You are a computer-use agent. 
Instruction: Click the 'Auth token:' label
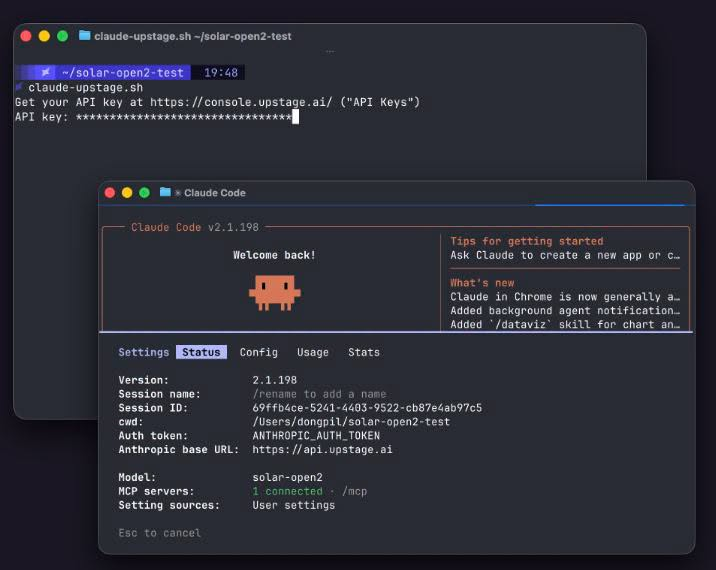(153, 436)
